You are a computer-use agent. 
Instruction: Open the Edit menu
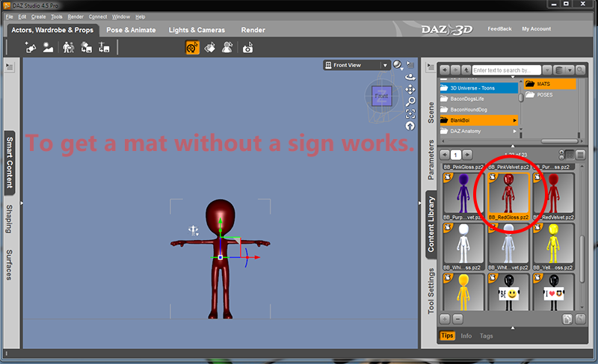click(x=22, y=16)
